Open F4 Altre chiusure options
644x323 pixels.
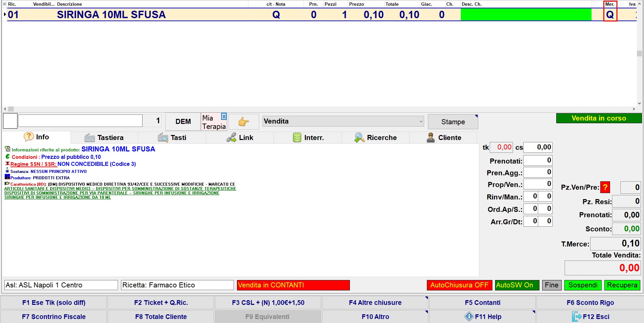(375, 303)
